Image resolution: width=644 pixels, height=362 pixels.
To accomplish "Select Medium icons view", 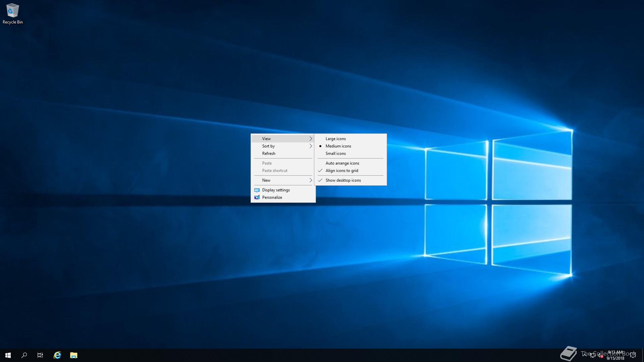I will (350, 146).
